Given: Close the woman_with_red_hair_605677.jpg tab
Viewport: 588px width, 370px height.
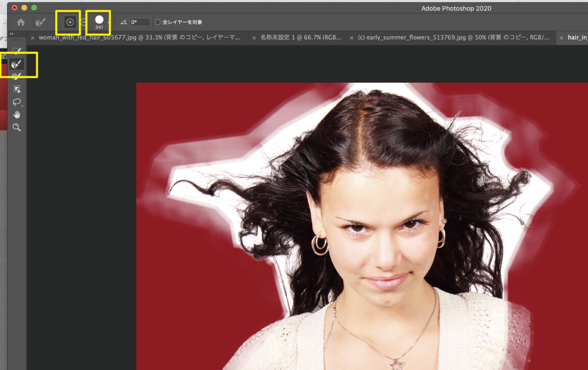Looking at the screenshot, I should click(33, 38).
